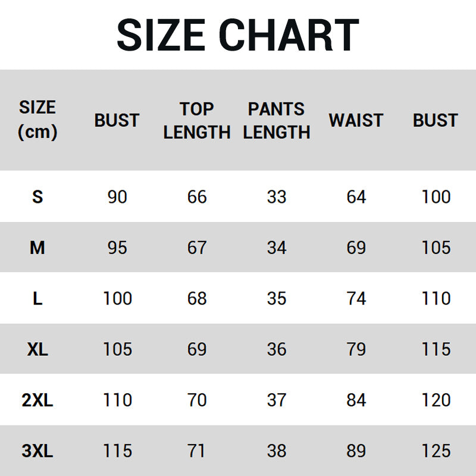Click the 2XL size row label
The height and width of the screenshot is (476, 476).
pos(37,400)
